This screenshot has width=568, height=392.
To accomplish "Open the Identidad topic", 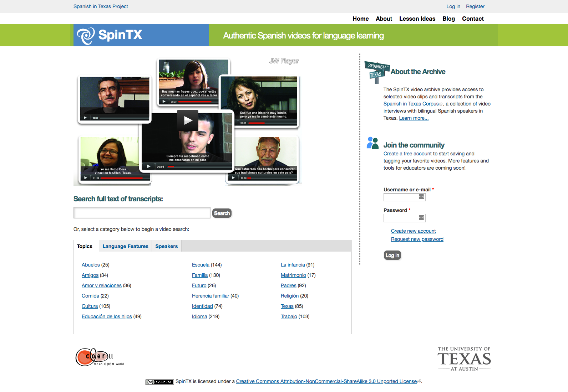I will (x=202, y=306).
